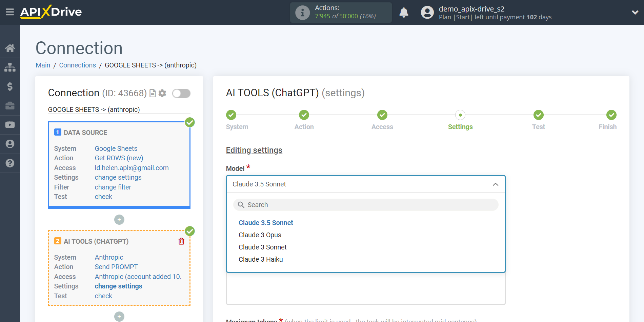Screen dimensions: 644x322
Task: Click the AI TOOLS (CHATGPT) block title
Action: pos(96,241)
